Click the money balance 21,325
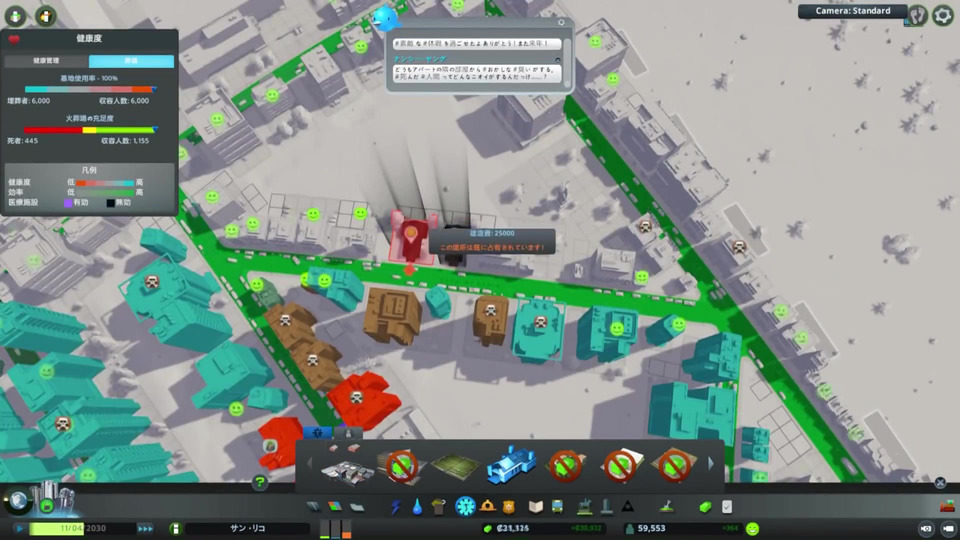 (513, 528)
